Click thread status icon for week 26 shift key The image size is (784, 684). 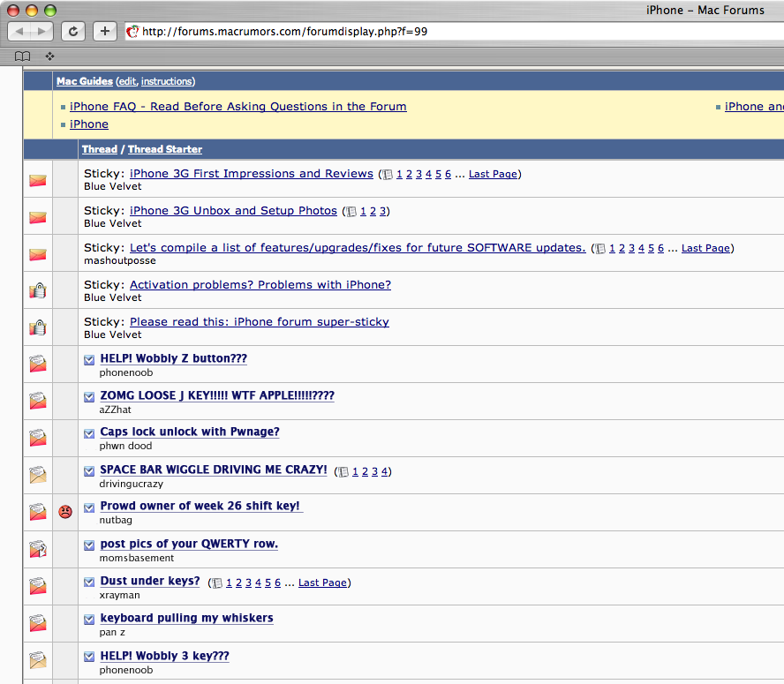37,512
